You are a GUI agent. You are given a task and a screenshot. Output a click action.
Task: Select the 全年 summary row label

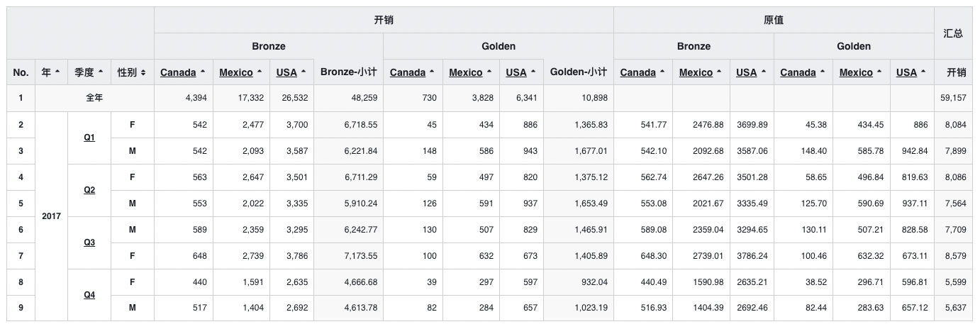click(94, 98)
